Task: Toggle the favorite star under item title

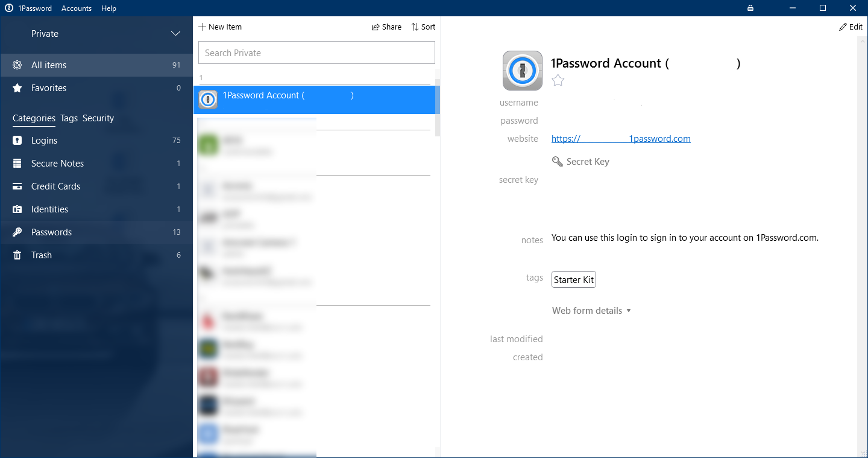Action: tap(558, 80)
